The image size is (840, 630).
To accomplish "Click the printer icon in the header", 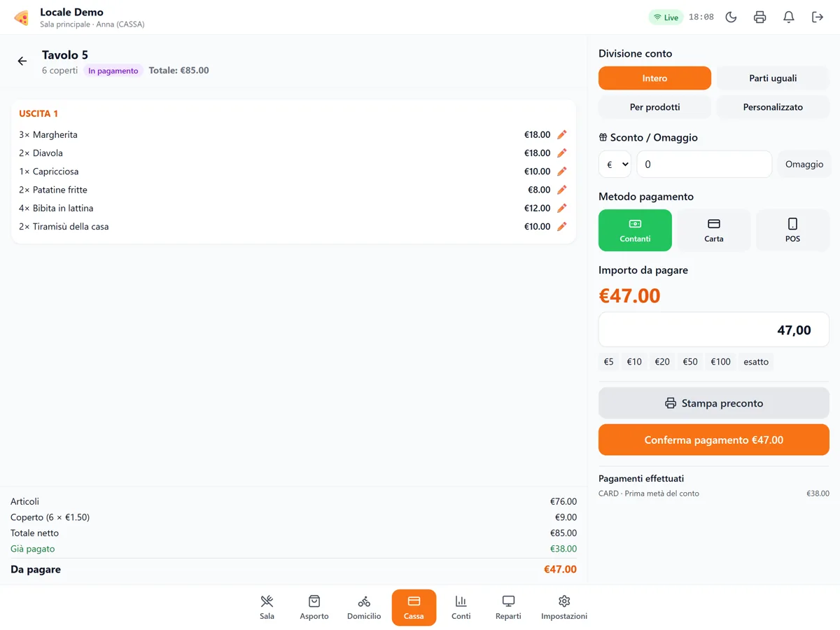I will tap(759, 17).
